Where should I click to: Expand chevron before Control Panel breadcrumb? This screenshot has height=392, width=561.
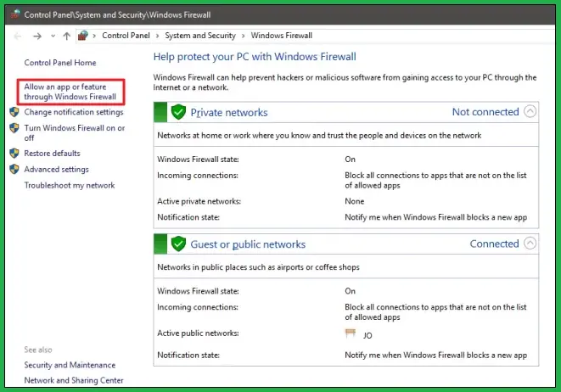pos(94,36)
